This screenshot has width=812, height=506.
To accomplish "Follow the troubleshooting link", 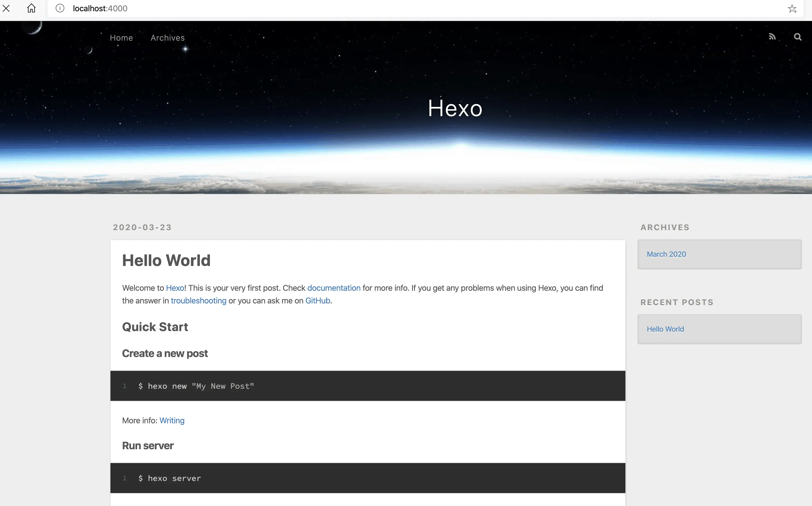I will (x=199, y=301).
